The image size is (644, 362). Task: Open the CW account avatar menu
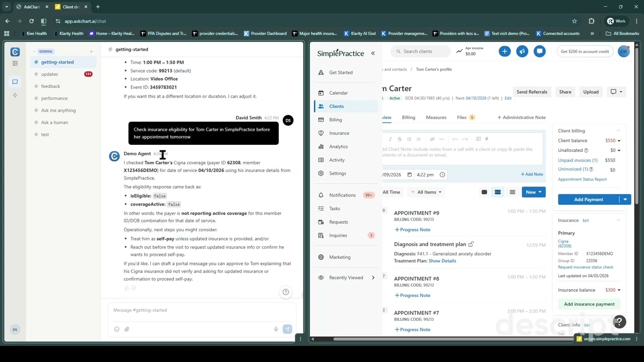[624, 51]
